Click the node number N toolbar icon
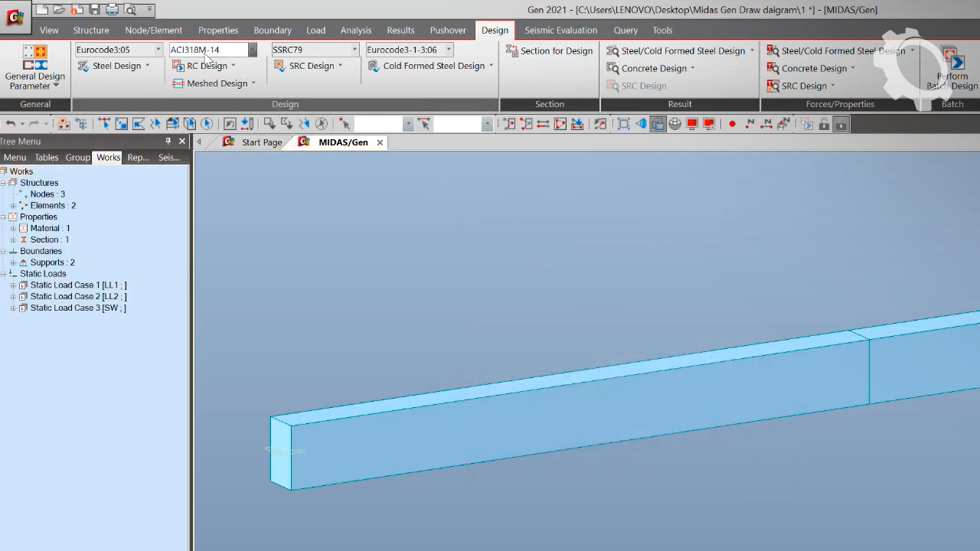Image resolution: width=980 pixels, height=551 pixels. coord(750,124)
